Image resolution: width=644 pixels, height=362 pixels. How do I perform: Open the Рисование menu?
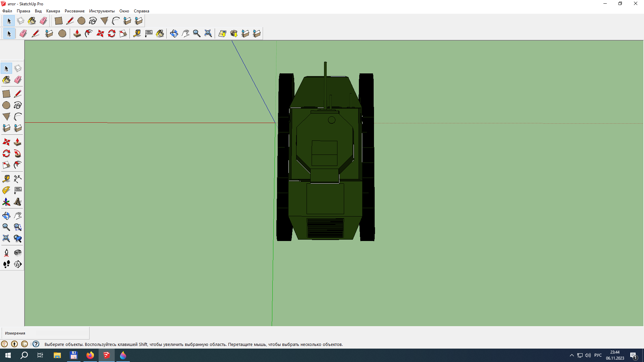pyautogui.click(x=74, y=11)
